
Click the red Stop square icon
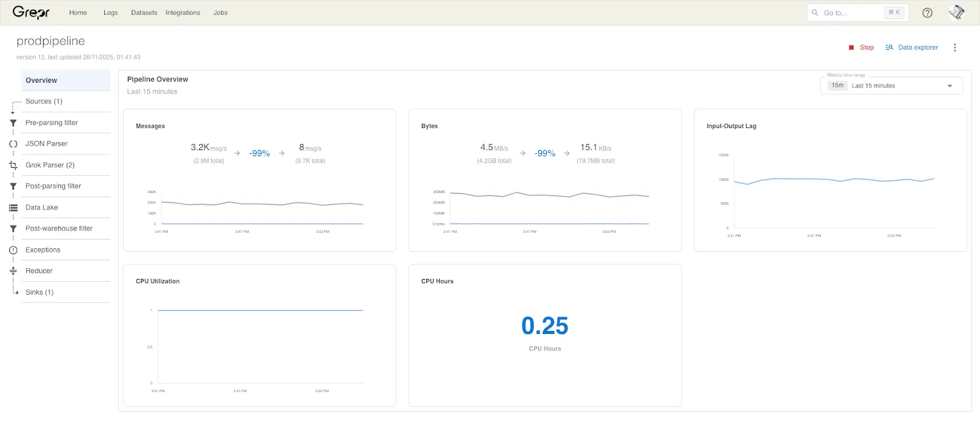pos(851,47)
